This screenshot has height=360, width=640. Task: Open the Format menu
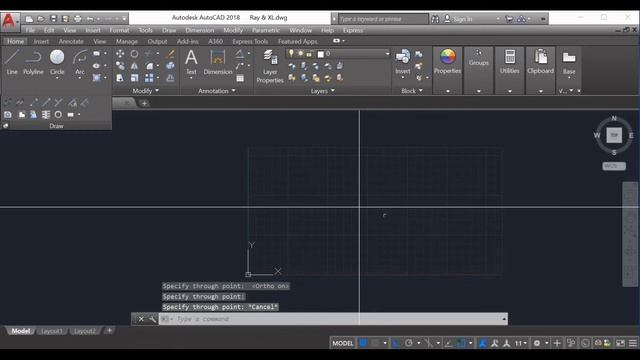[119, 30]
